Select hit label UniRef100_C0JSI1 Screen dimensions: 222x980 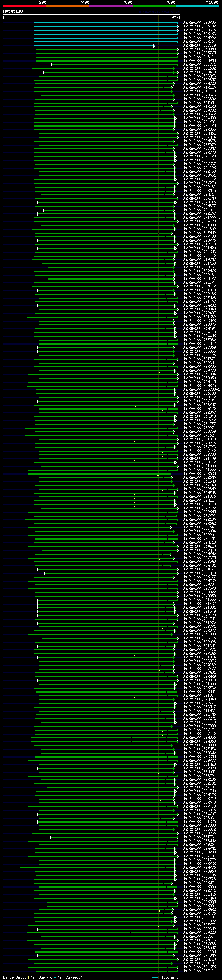[x=199, y=64]
